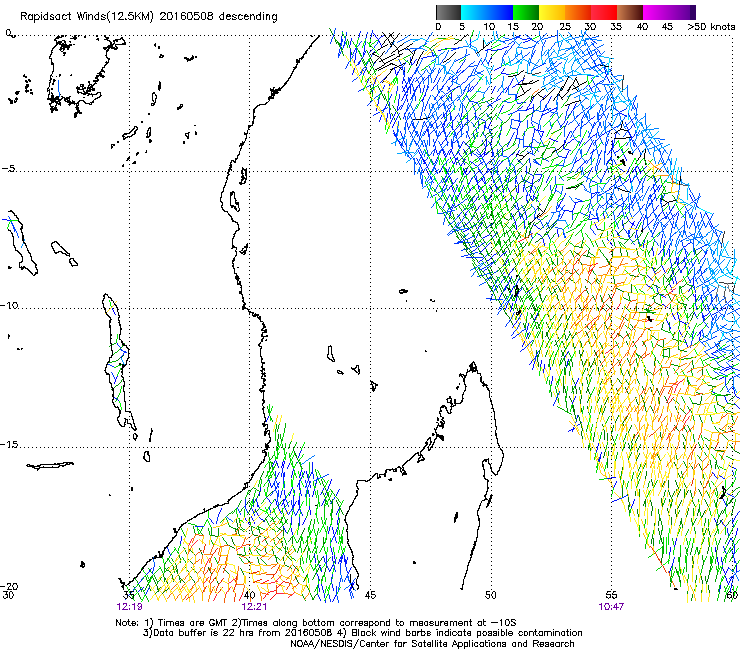Click the orange 25-30 knots legend segment
Screen dimensions: 740x650
point(578,12)
